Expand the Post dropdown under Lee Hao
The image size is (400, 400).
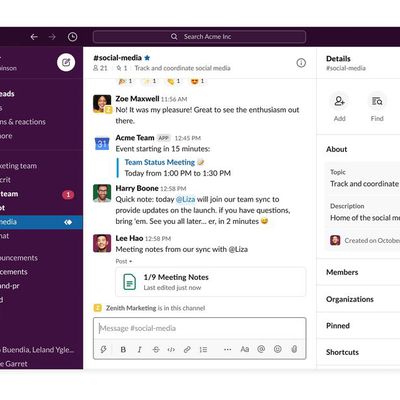pyautogui.click(x=124, y=261)
